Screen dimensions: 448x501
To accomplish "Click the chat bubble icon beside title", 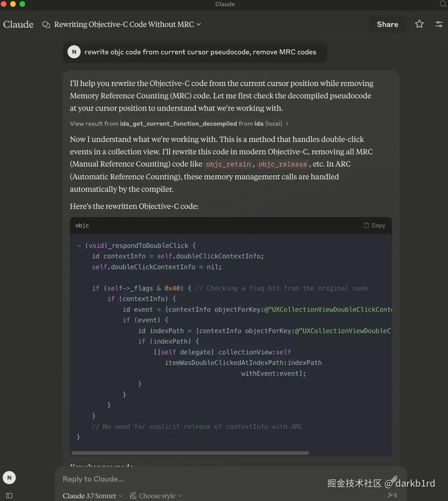I will pyautogui.click(x=46, y=25).
